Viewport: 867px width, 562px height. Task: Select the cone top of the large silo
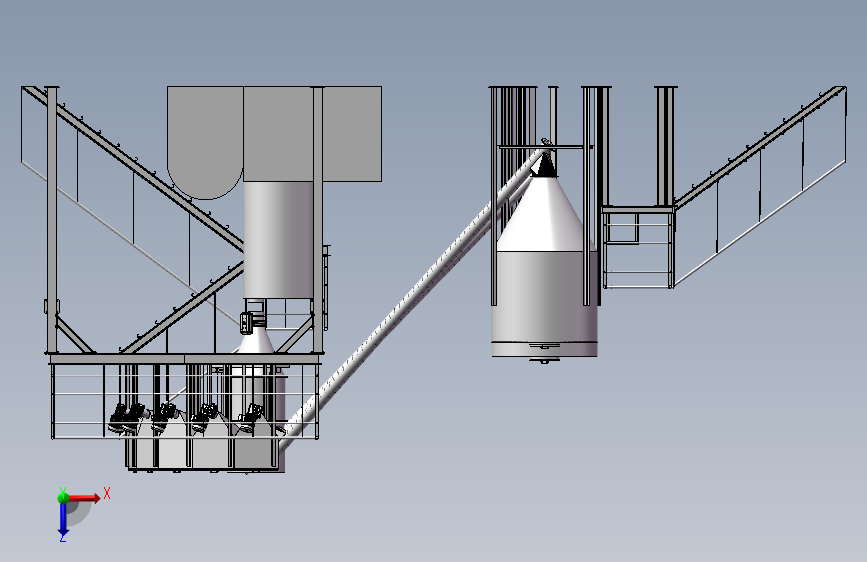[546, 214]
